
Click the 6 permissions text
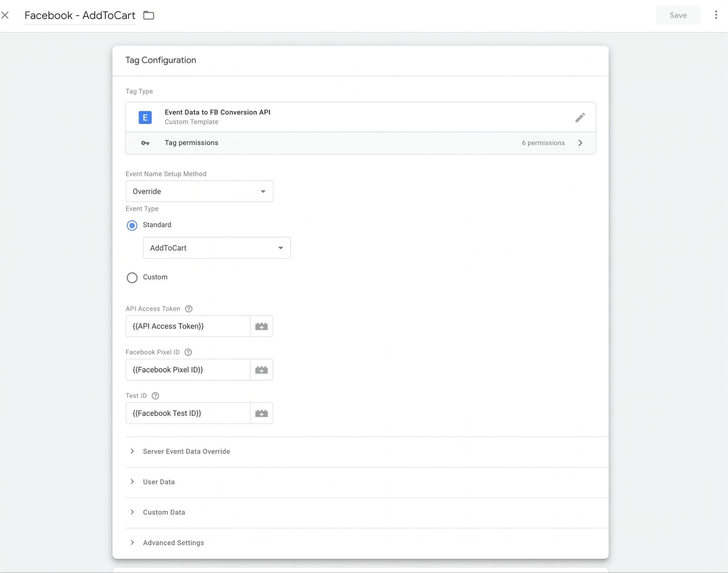click(x=543, y=143)
